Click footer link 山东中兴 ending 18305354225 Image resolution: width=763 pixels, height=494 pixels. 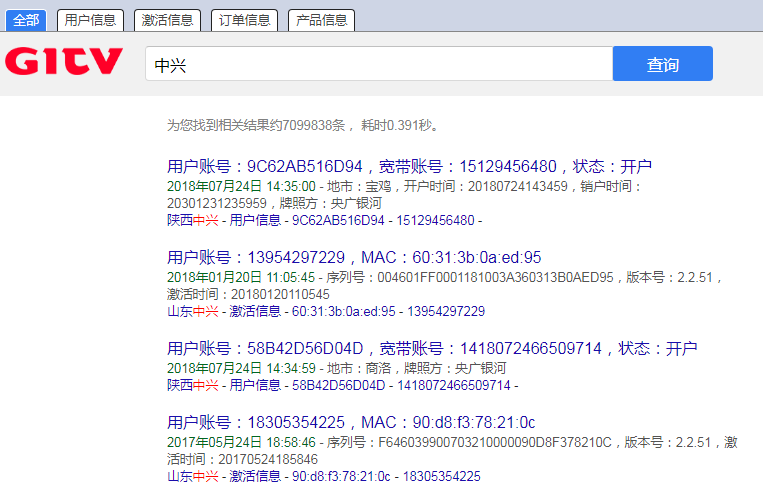click(324, 476)
